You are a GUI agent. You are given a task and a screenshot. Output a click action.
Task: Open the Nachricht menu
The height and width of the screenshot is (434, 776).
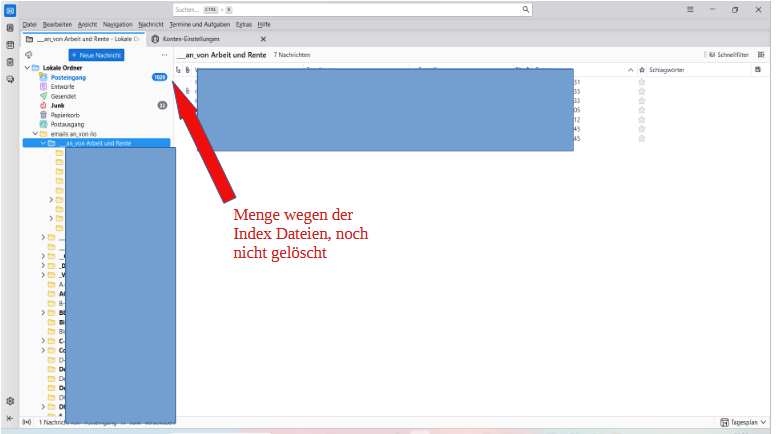(x=151, y=24)
